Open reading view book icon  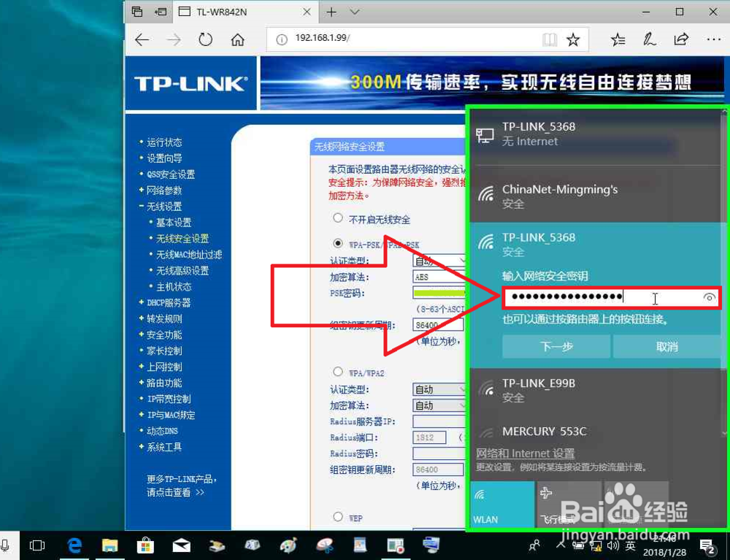(550, 39)
